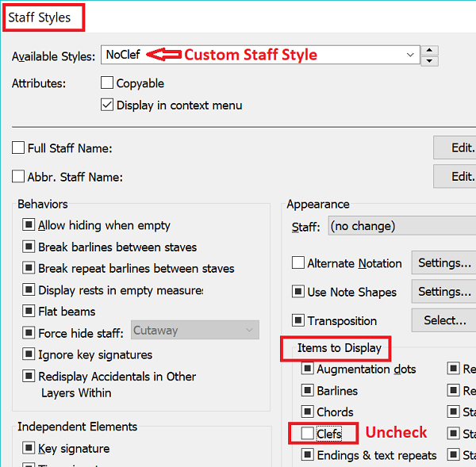Open the Staff appearance dropdown
This screenshot has height=467, width=476.
click(401, 227)
